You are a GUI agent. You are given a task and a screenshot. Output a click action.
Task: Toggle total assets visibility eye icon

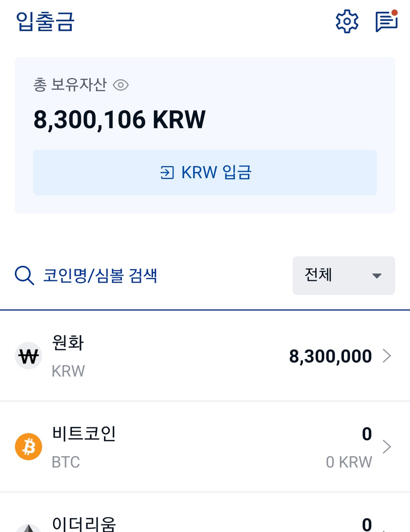[120, 85]
